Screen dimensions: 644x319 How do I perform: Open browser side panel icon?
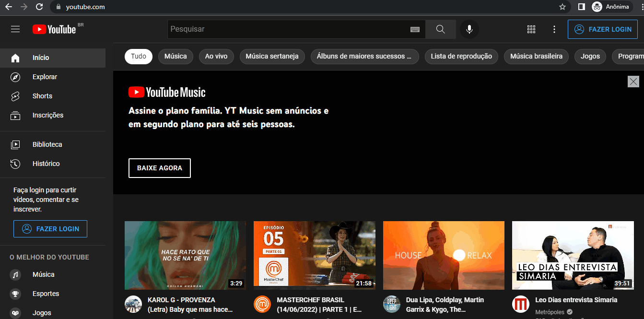[x=581, y=7]
